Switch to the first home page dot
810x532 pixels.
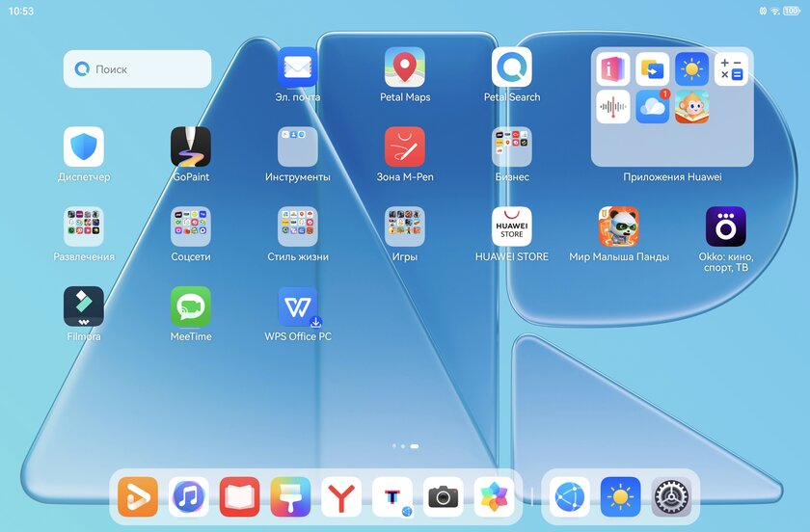pyautogui.click(x=394, y=446)
